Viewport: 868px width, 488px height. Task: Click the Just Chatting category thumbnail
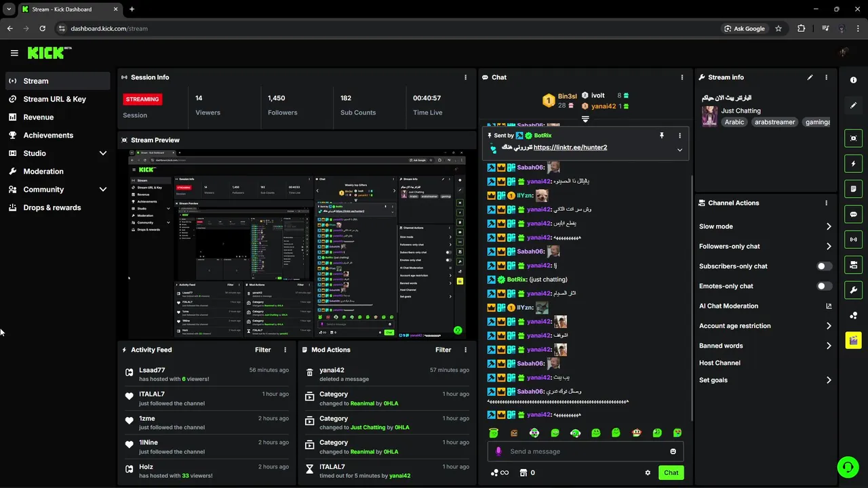[x=709, y=116]
